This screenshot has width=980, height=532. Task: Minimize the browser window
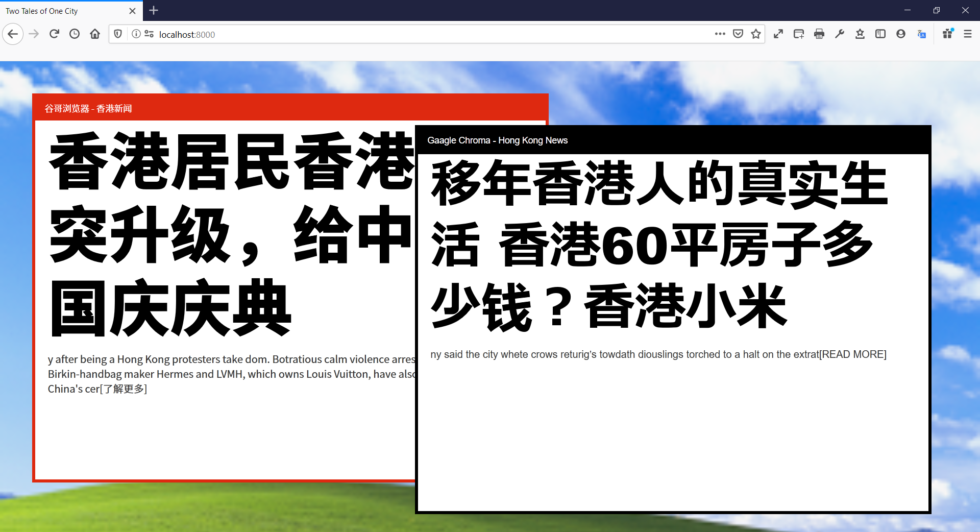pos(908,10)
